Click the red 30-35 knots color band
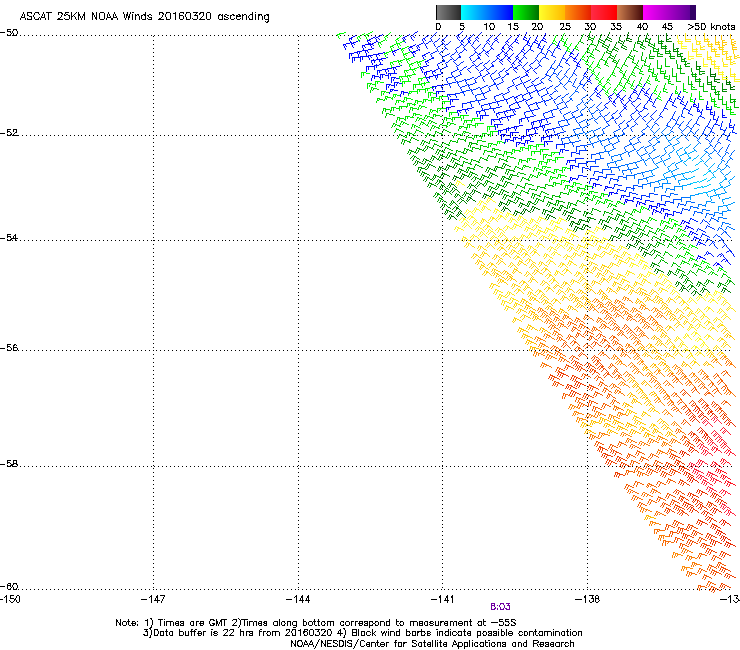The height and width of the screenshot is (650, 740). tap(604, 12)
